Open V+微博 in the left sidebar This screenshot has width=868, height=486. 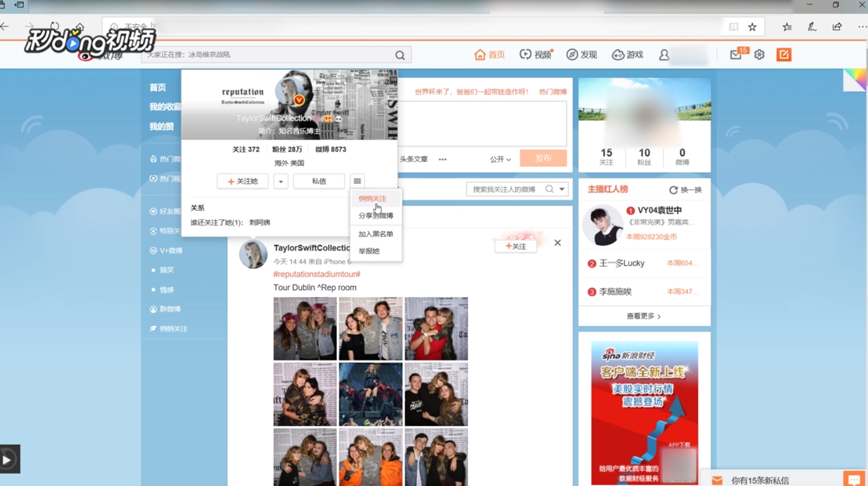[x=166, y=251]
